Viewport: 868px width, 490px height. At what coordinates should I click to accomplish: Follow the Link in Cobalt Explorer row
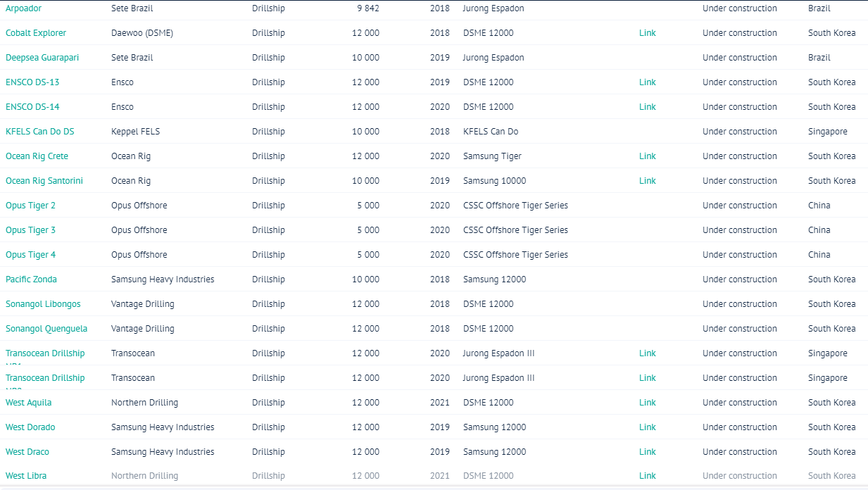pos(647,33)
